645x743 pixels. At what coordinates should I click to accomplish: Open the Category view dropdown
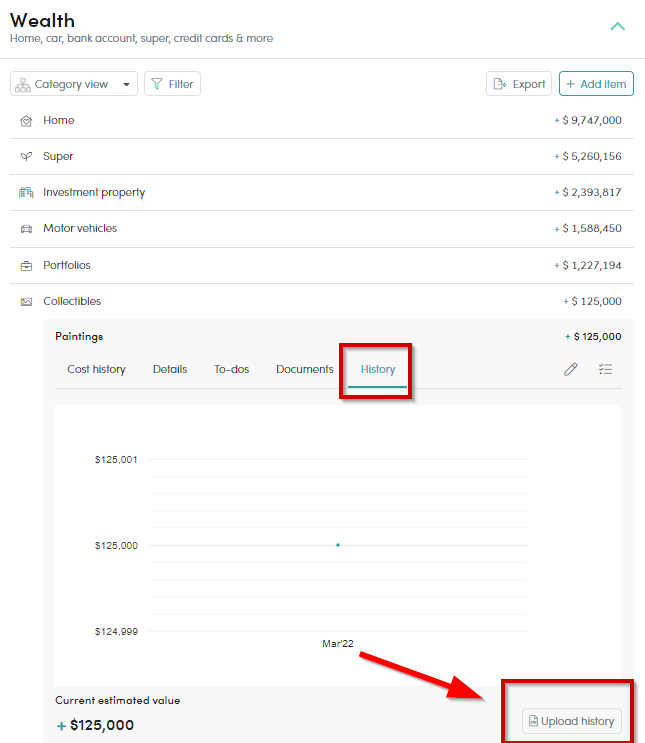coord(74,84)
